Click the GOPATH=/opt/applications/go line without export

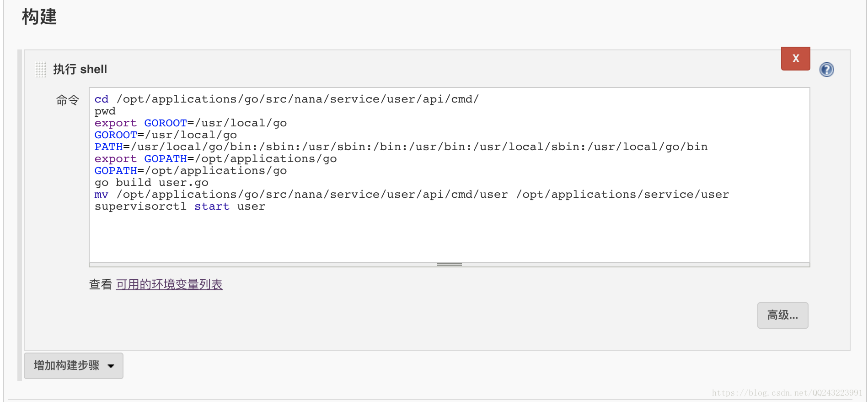(190, 171)
